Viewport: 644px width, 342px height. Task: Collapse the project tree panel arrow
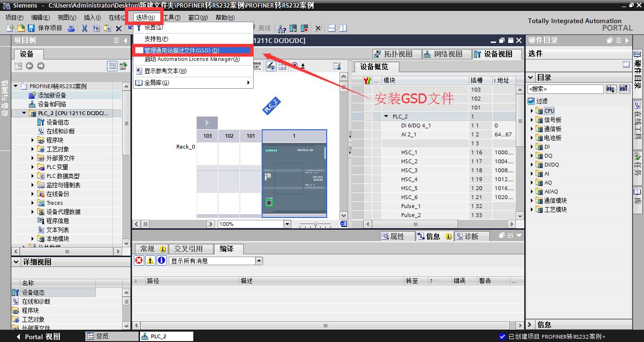tap(124, 41)
